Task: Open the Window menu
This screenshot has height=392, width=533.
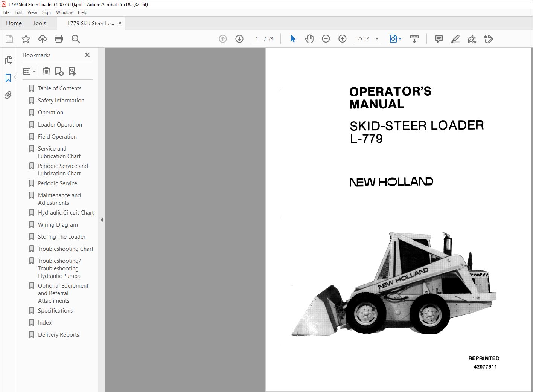Action: tap(64, 12)
